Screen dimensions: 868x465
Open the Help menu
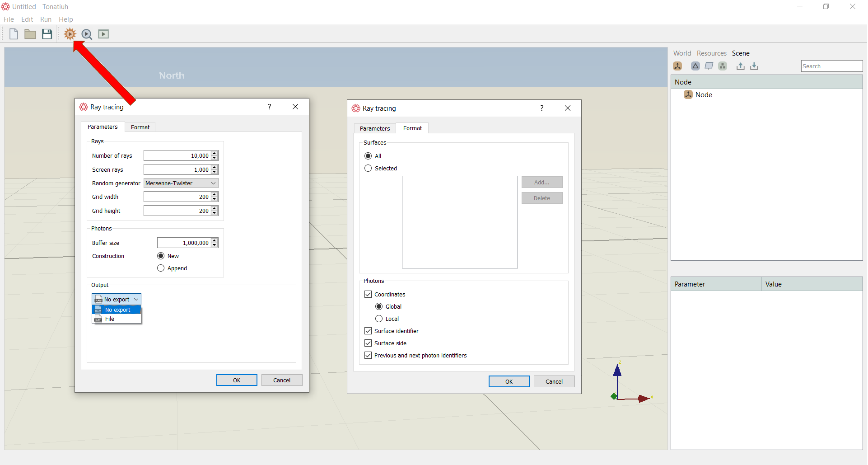(66, 19)
